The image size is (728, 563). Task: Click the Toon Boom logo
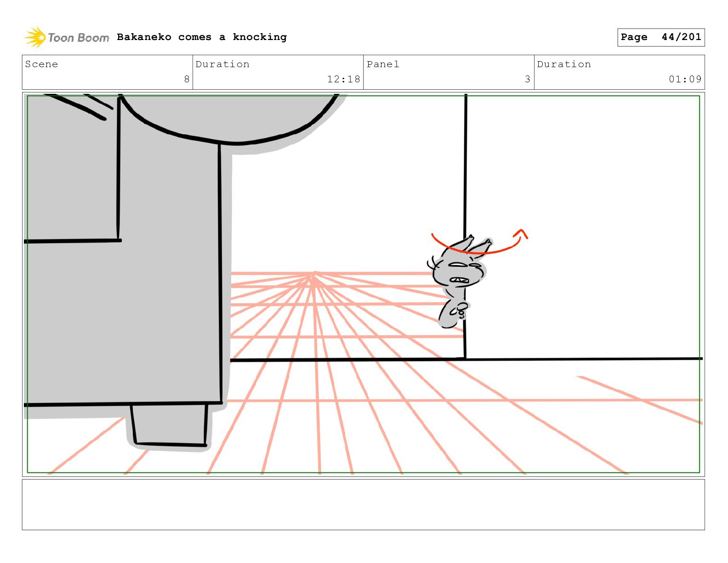67,37
